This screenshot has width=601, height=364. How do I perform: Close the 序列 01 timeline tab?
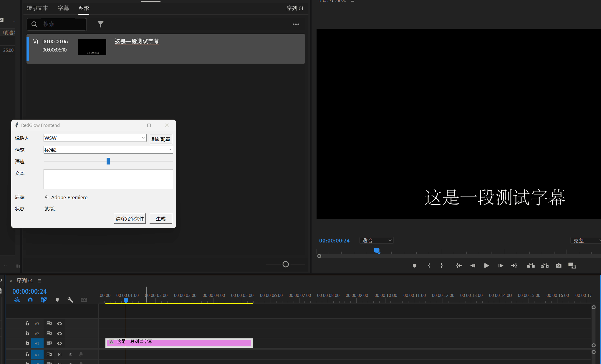[11, 281]
